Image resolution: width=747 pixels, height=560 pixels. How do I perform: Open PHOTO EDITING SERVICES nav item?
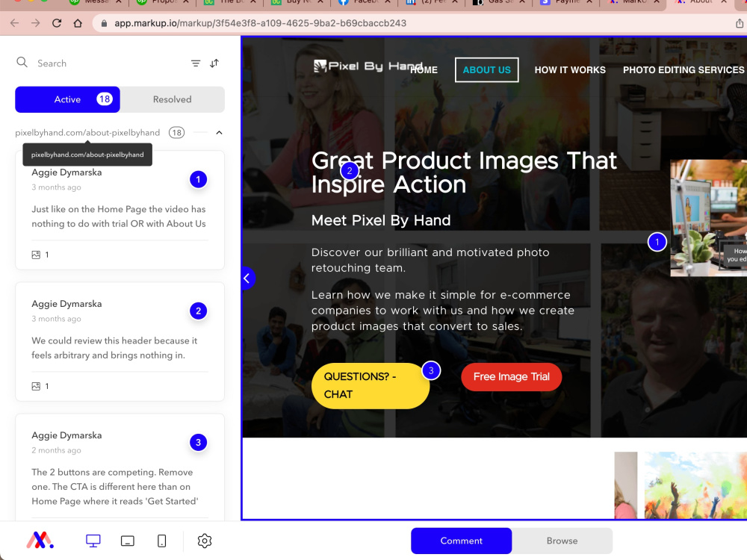pos(684,70)
